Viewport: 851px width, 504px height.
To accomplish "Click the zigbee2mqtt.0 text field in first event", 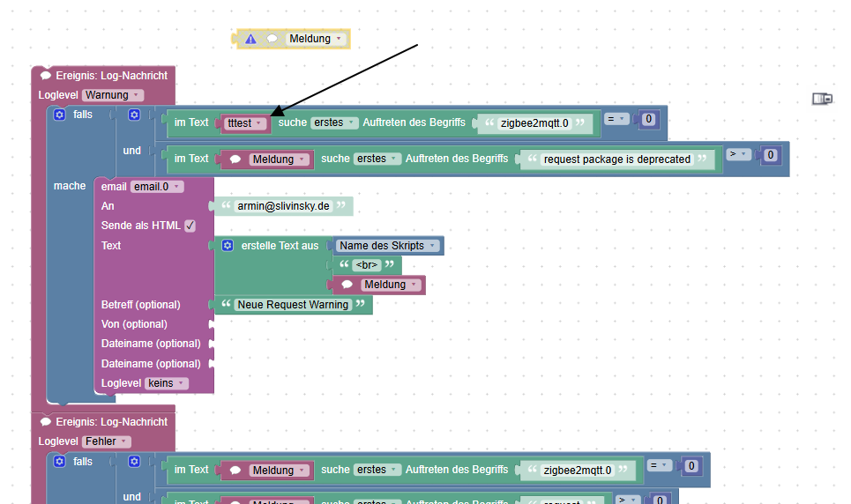I will click(534, 123).
